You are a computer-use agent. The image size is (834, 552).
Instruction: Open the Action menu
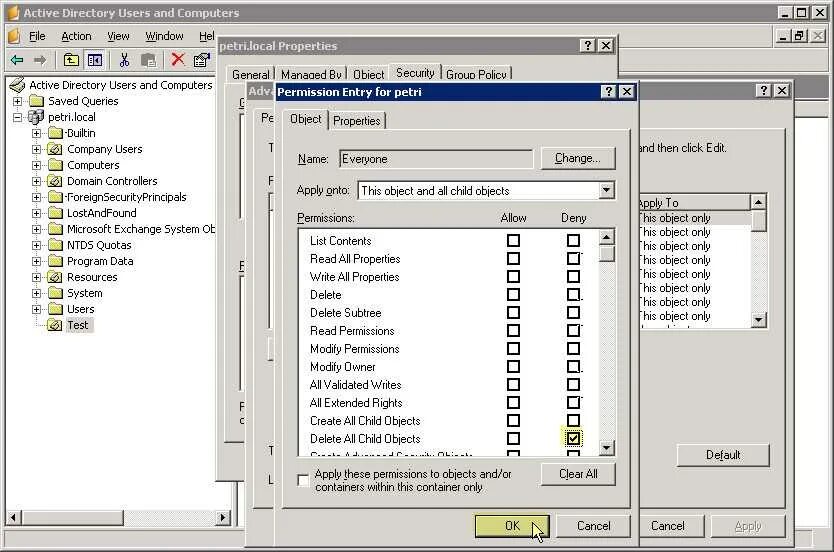pos(76,36)
